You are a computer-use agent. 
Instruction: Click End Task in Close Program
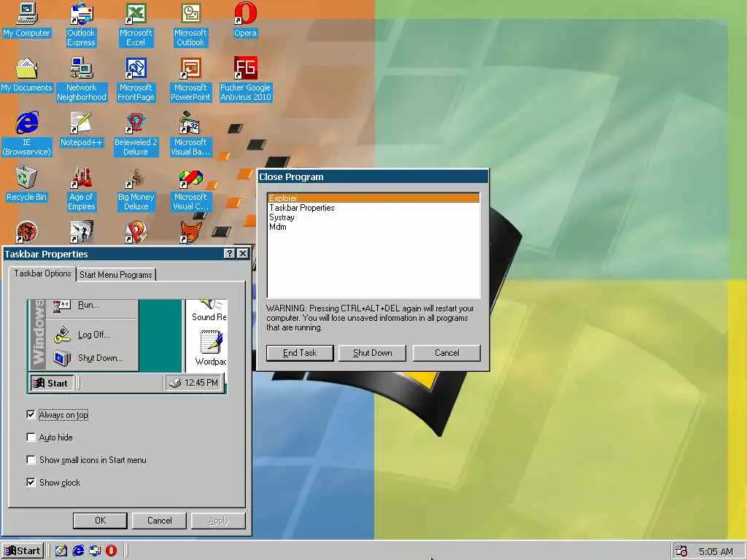point(300,353)
